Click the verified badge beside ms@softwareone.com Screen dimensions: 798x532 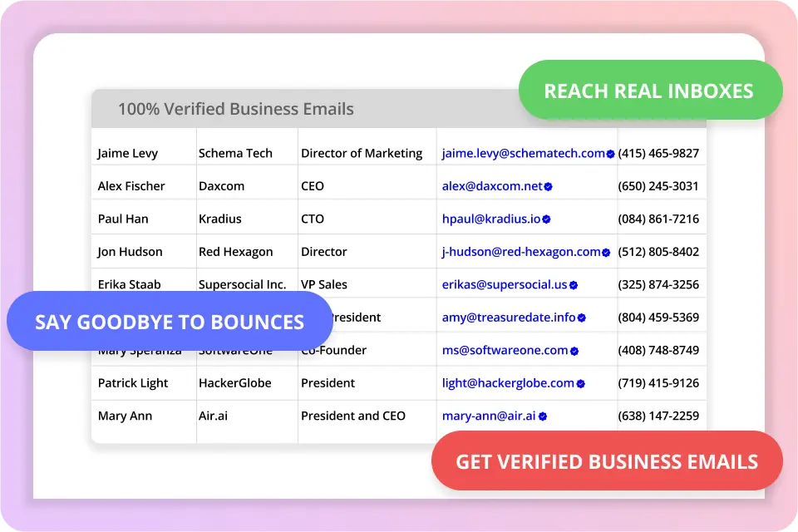pos(574,351)
